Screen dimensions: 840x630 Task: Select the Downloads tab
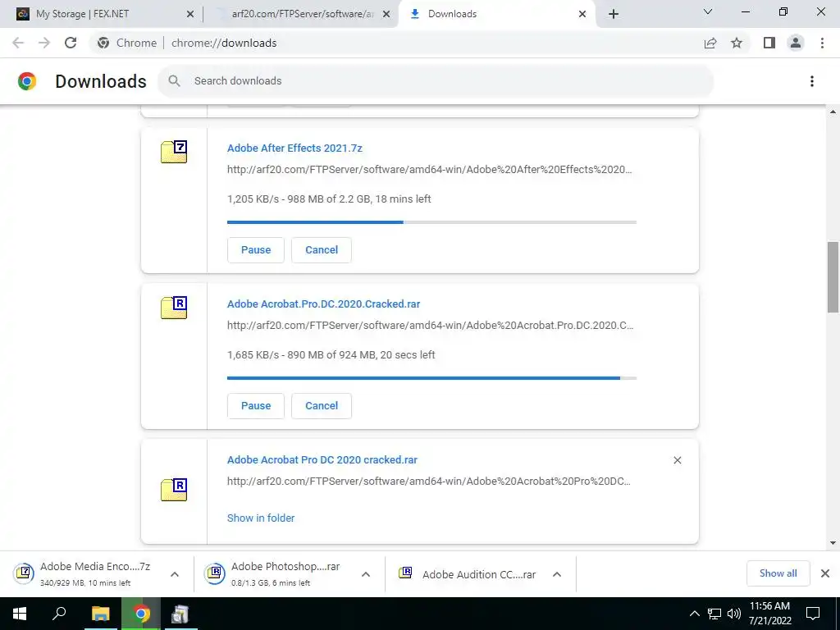[x=495, y=14]
